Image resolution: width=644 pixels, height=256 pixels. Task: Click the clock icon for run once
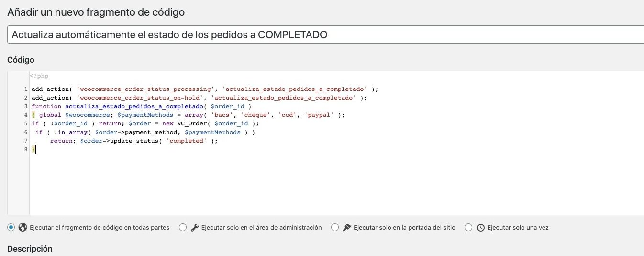pos(481,228)
